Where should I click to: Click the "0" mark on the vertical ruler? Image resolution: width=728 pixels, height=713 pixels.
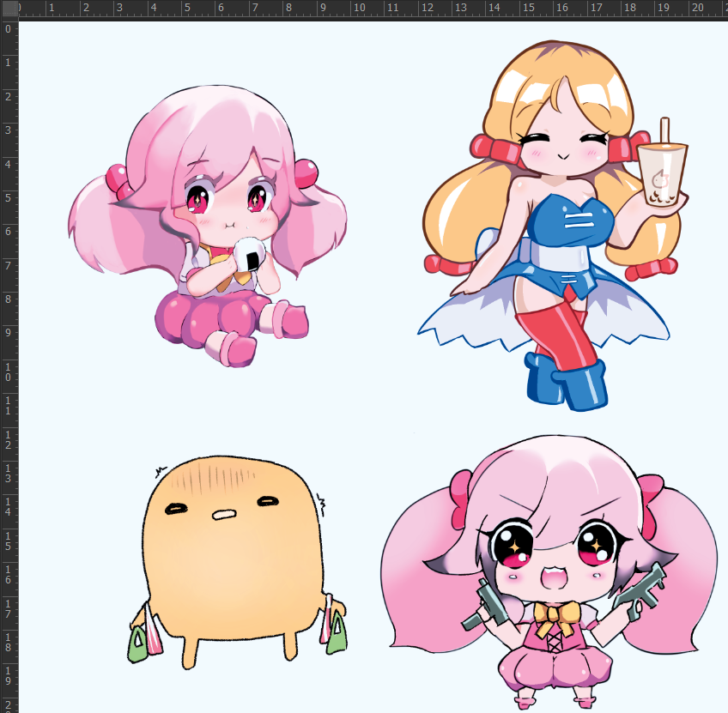click(9, 29)
